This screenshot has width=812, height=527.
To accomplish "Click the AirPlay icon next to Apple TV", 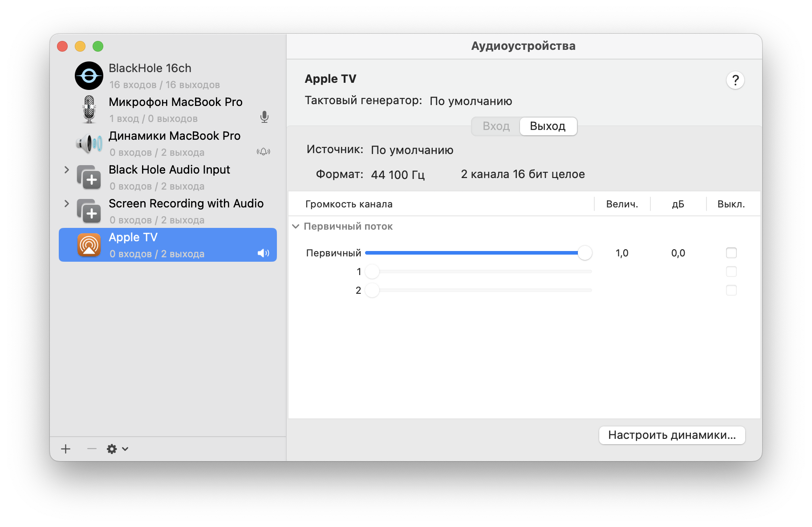I will point(89,244).
